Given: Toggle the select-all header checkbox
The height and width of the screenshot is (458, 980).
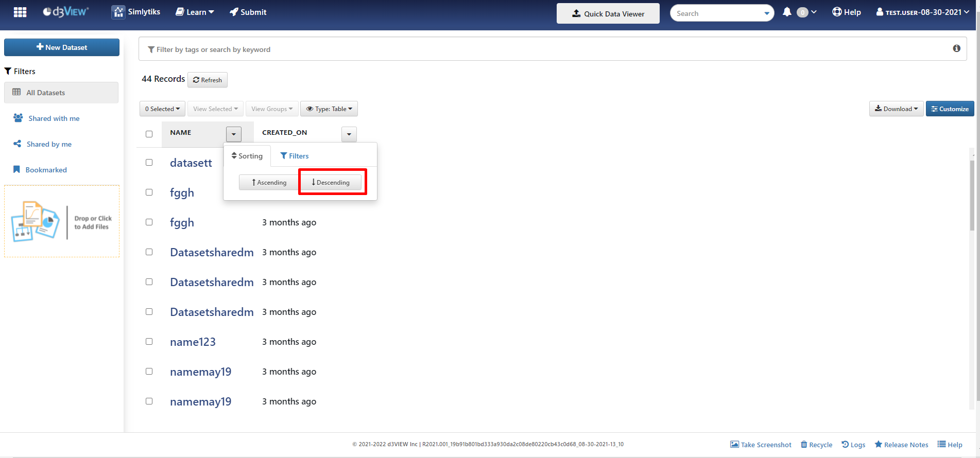Looking at the screenshot, I should [149, 134].
